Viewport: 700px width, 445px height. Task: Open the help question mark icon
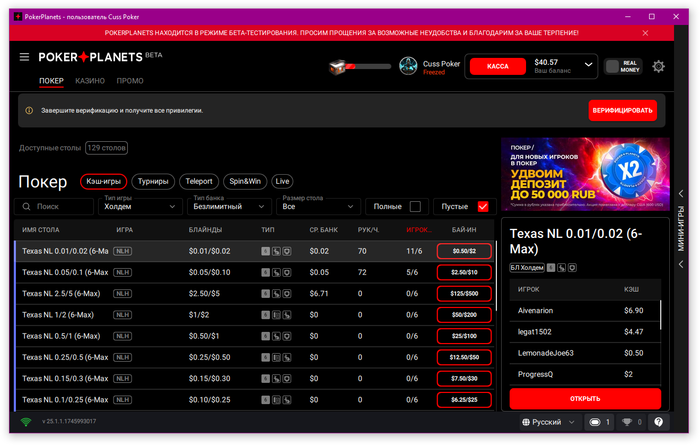tap(658, 422)
